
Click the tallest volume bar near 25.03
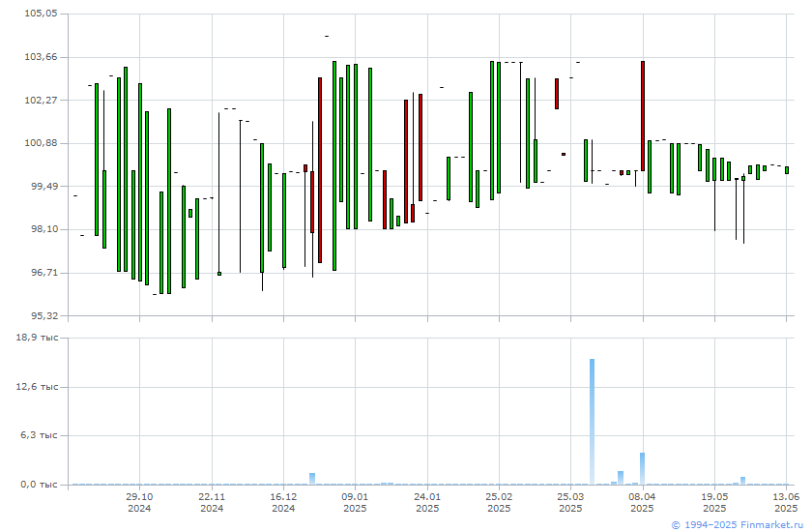point(592,422)
